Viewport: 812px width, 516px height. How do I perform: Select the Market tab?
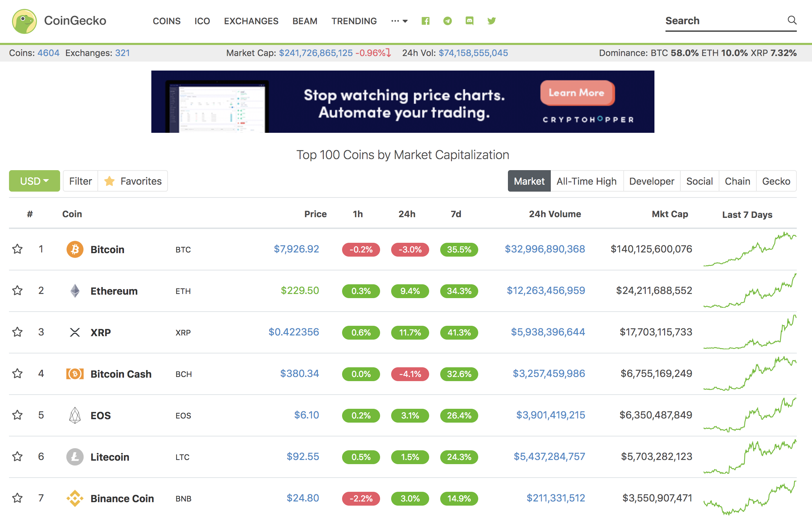pos(529,181)
